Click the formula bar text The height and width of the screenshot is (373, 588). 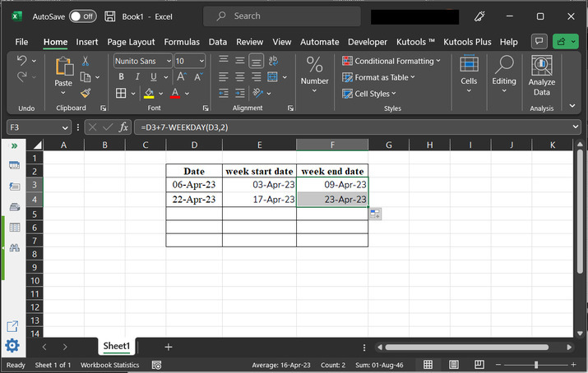point(184,127)
